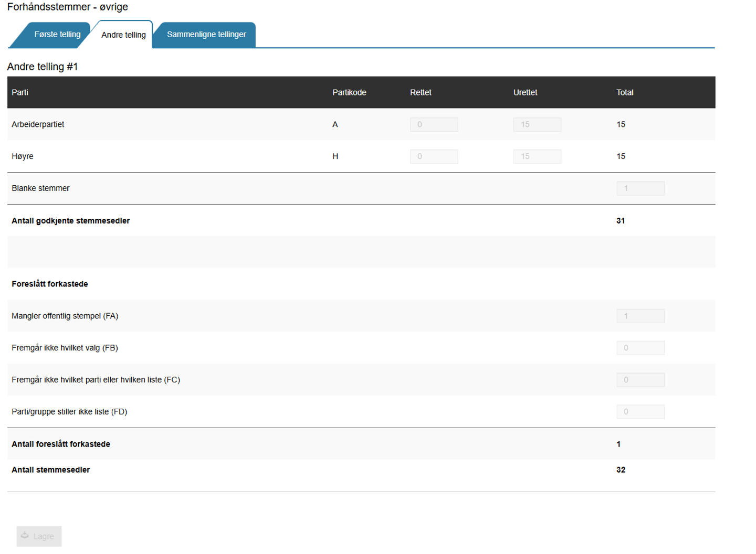Click the Urettet column header
Image resolution: width=756 pixels, height=554 pixels.
click(525, 93)
